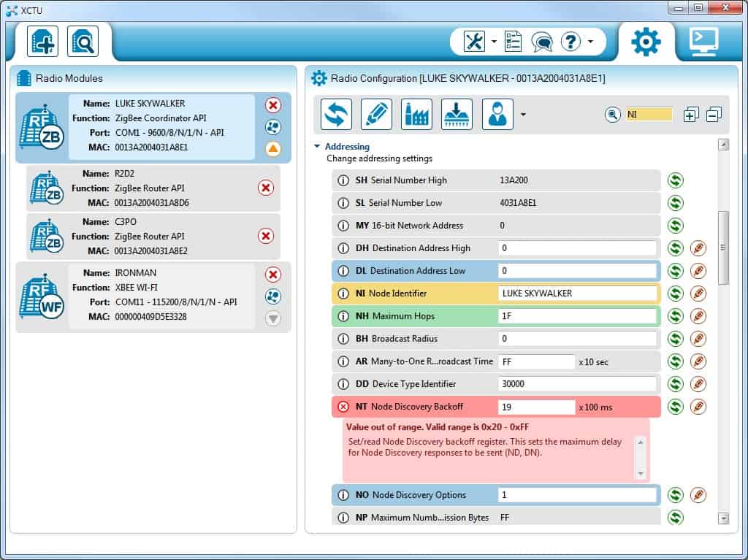Click the feedback speech bubbles icon
Viewport: 748px width, 560px height.
[x=542, y=42]
